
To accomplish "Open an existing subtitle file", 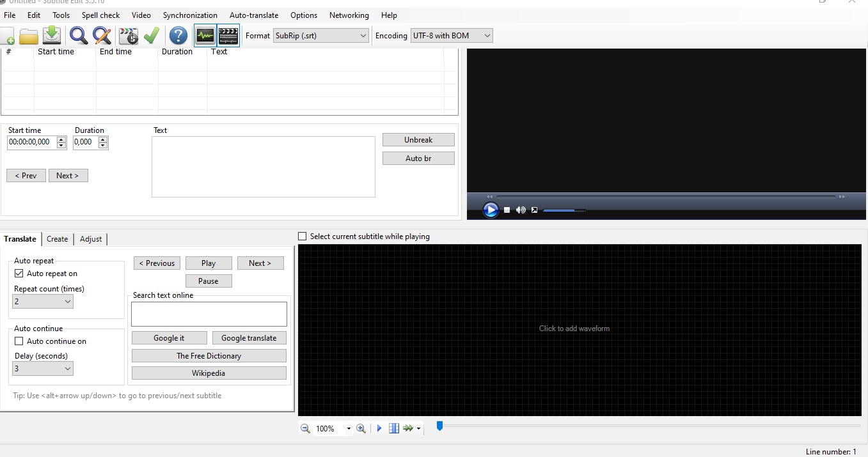I will click(28, 36).
